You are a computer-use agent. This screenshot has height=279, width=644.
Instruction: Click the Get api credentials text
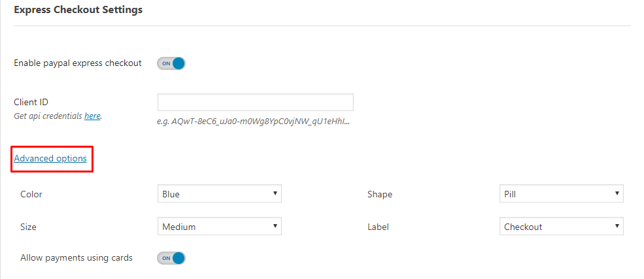[48, 116]
